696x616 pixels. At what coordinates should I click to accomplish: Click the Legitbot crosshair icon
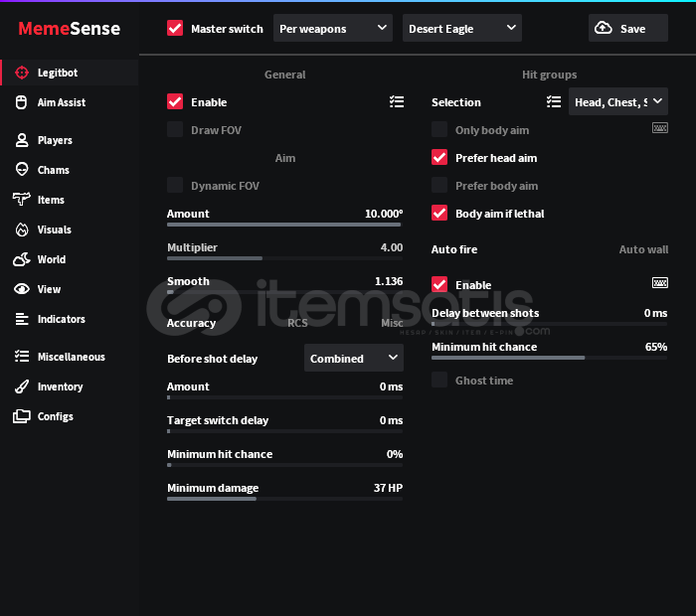21,73
